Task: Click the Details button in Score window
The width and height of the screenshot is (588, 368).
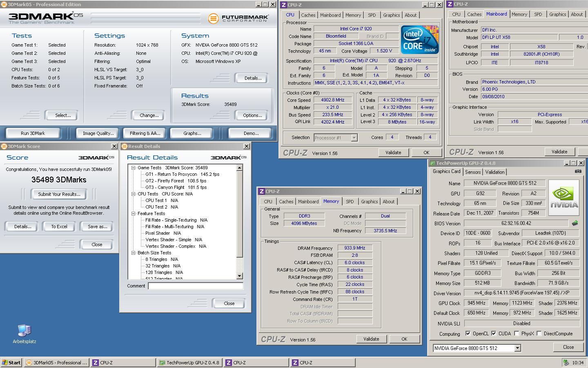Action: click(22, 227)
